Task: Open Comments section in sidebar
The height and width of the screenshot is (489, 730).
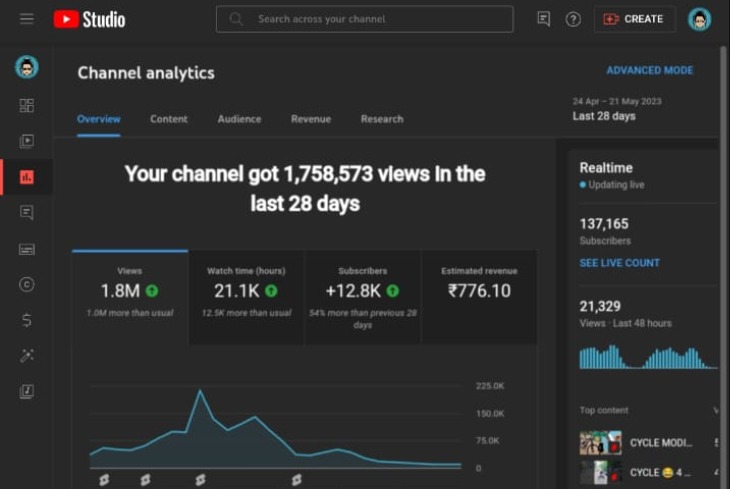Action: pos(27,212)
